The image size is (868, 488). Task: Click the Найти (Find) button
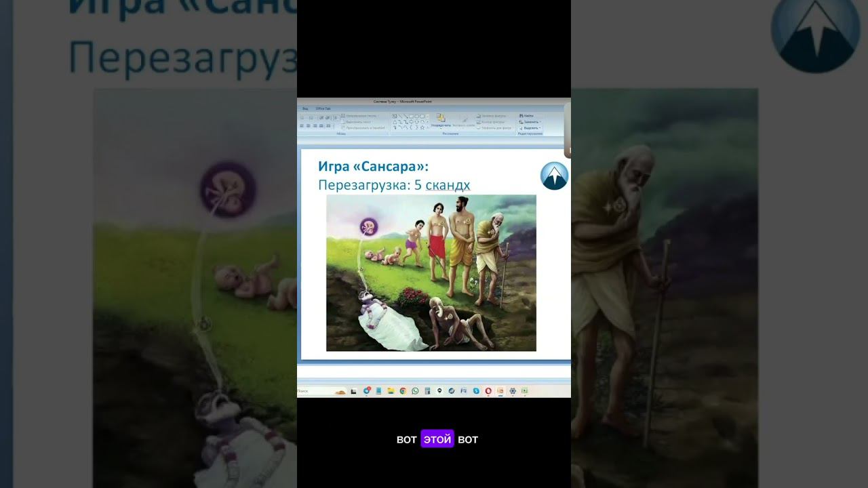tap(527, 115)
